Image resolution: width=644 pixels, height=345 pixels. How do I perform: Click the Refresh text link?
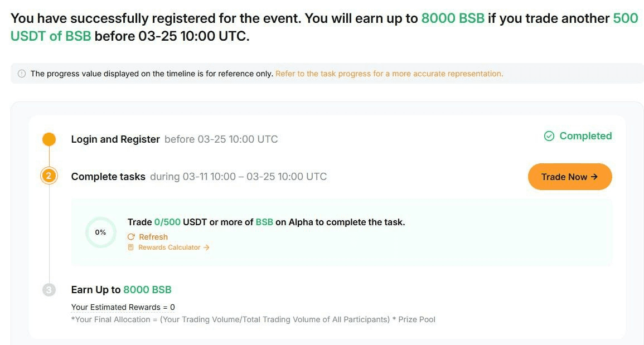pyautogui.click(x=153, y=237)
